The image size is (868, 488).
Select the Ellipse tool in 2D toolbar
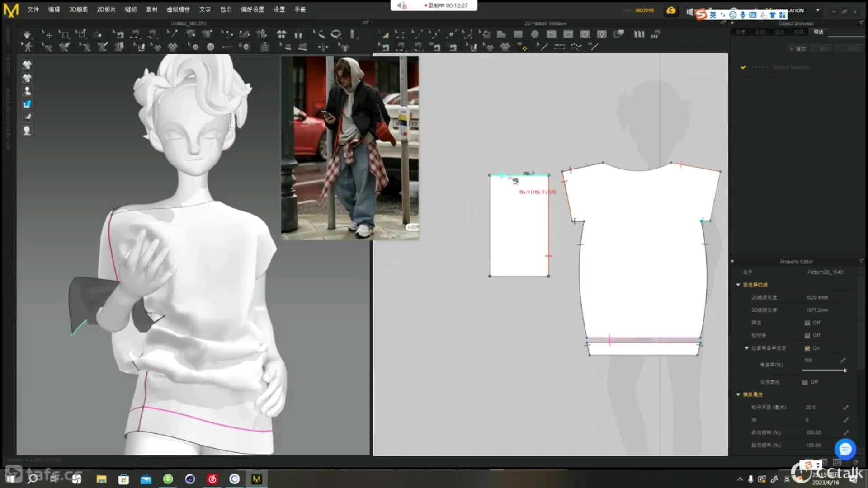point(535,34)
